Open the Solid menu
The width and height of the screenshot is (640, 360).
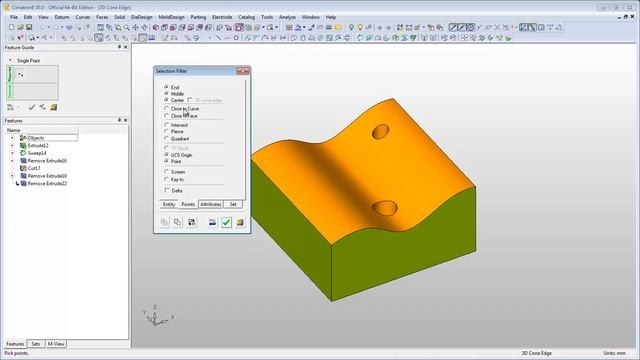(x=120, y=17)
